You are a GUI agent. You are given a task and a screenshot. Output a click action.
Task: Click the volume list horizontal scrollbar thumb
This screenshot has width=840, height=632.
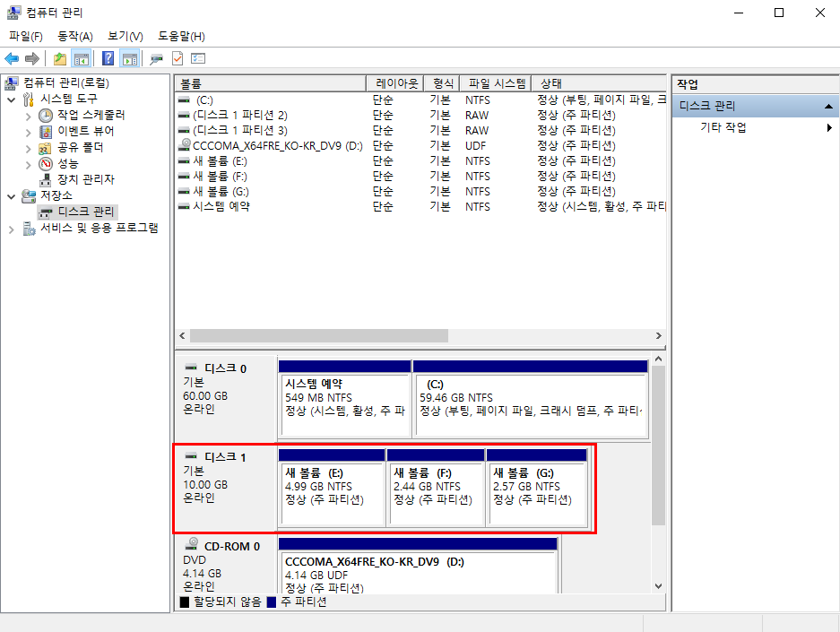[x=319, y=336]
